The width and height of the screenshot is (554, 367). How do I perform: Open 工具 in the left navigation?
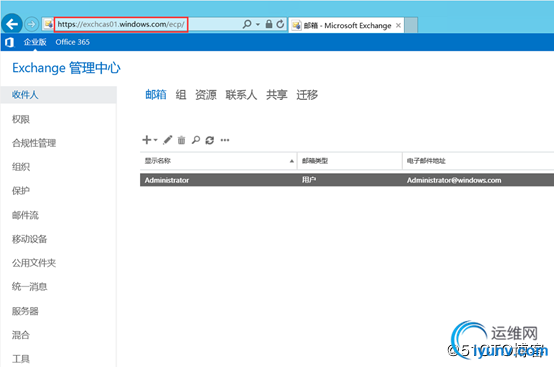(21, 359)
